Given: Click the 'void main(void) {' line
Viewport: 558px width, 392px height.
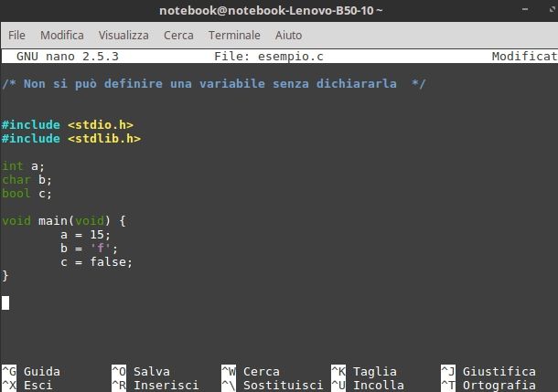Looking at the screenshot, I should [64, 221].
